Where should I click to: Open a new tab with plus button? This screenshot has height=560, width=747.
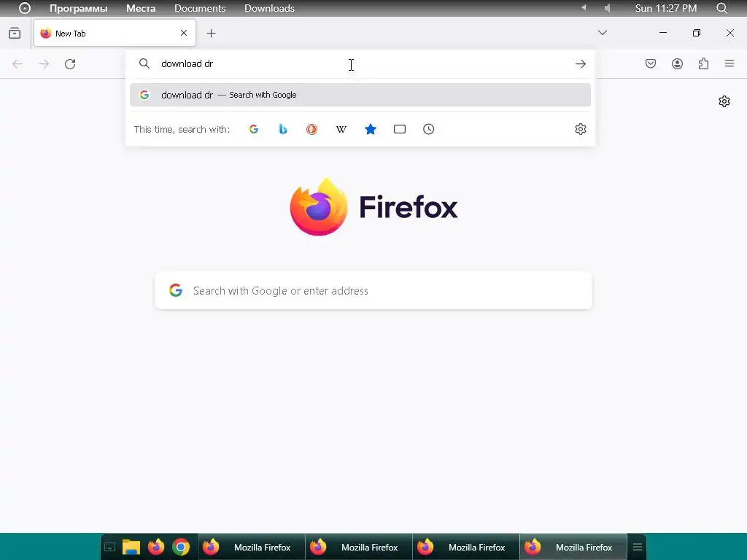point(211,33)
